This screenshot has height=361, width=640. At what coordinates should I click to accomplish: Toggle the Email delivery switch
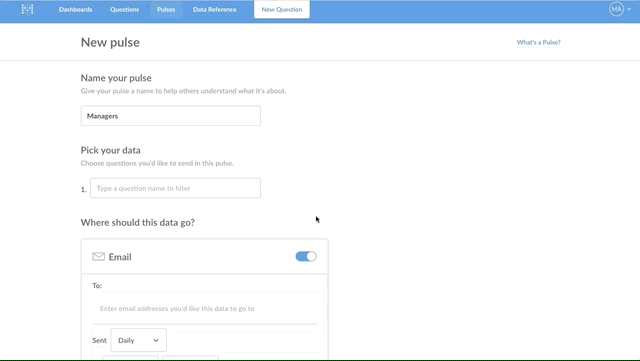tap(306, 256)
